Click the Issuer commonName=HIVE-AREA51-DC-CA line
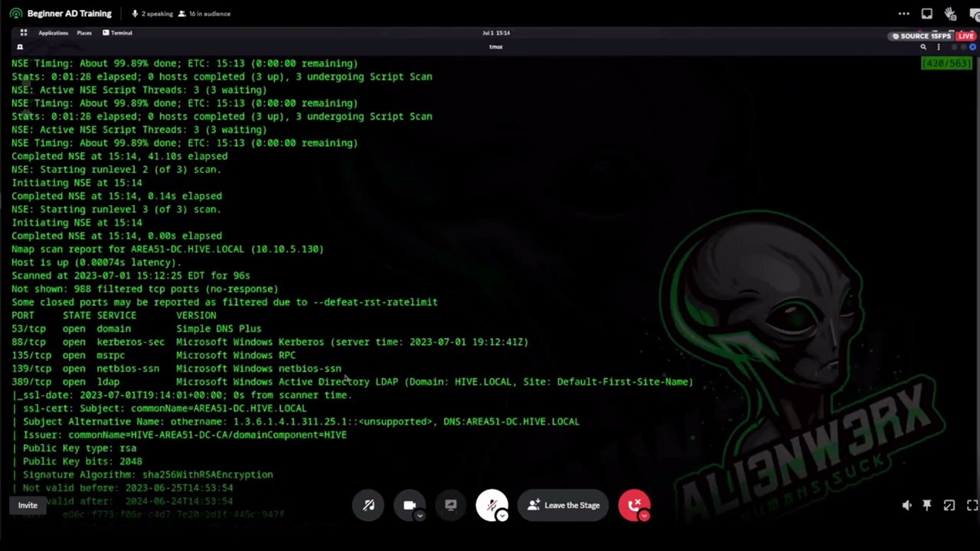 click(179, 435)
